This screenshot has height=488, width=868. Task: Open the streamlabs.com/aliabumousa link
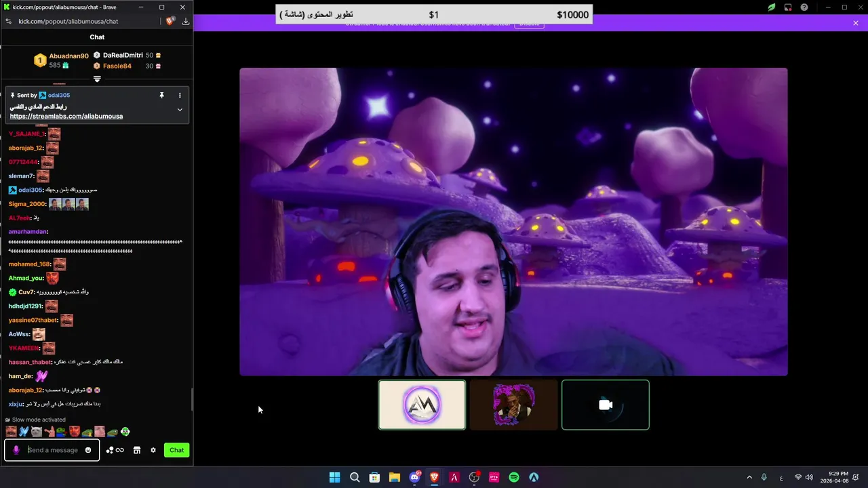pyautogui.click(x=66, y=117)
